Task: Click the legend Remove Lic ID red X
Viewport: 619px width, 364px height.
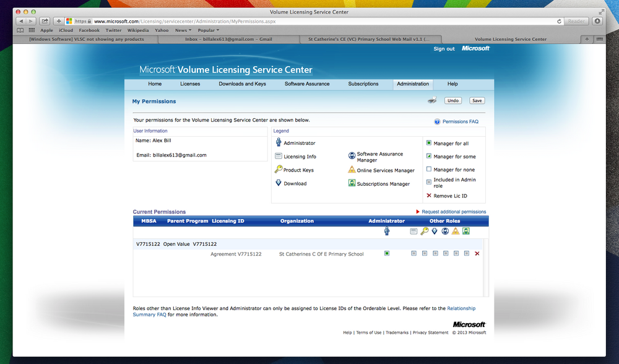Action: point(429,196)
